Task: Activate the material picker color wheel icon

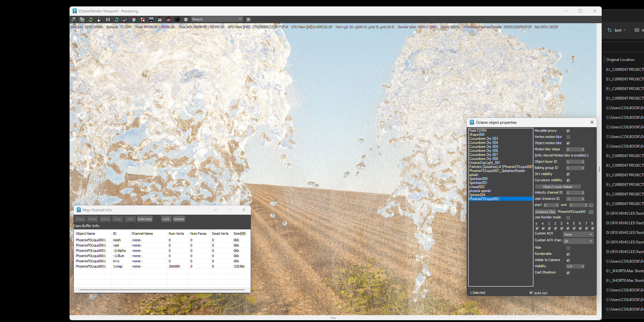Action: [134, 19]
